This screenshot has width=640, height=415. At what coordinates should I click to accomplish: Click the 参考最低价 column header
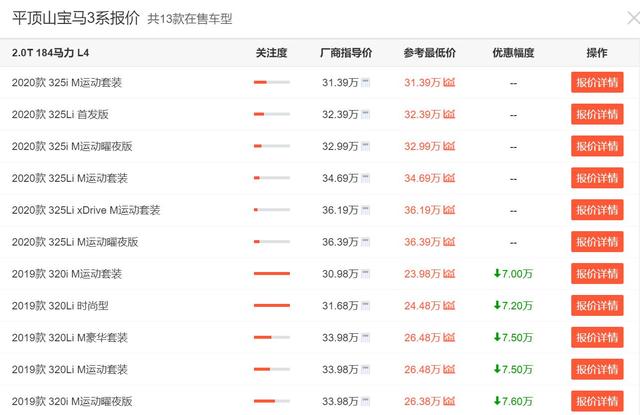[x=429, y=53]
